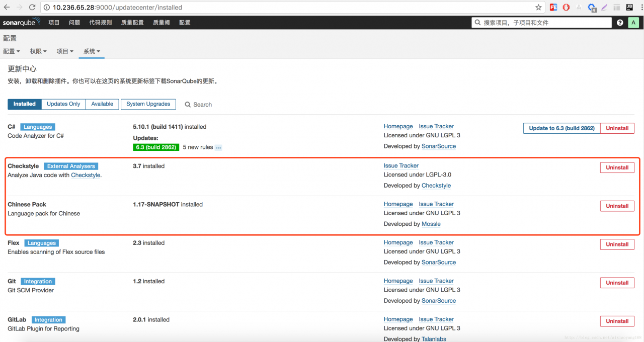Click the red stop-hand ad blocker icon
644x342 pixels.
coord(566,8)
